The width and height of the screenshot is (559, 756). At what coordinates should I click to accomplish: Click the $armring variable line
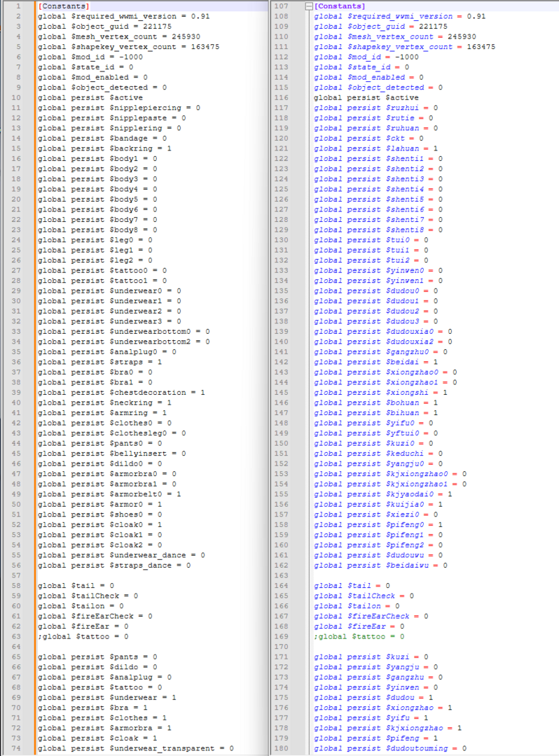102,413
